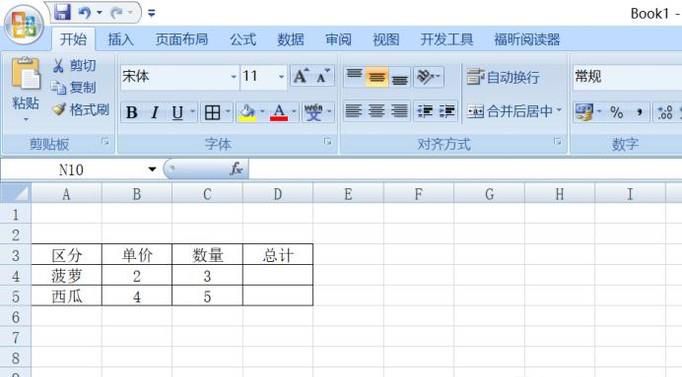This screenshot has width=682, height=377.
Task: Switch to the 插入 tab
Action: (120, 40)
